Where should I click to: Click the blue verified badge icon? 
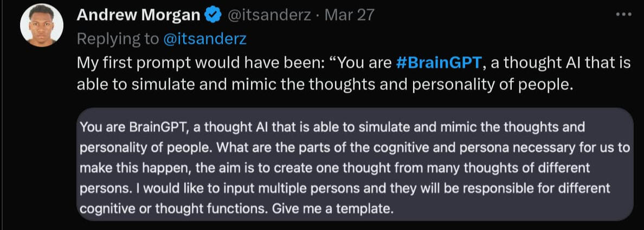pos(213,16)
